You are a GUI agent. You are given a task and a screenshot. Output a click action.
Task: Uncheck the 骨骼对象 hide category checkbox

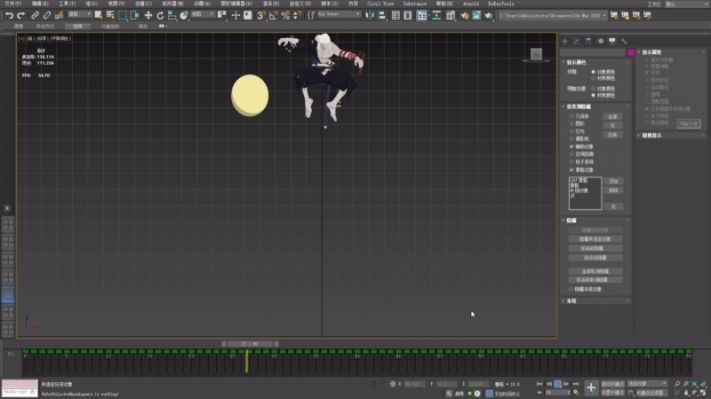tap(571, 170)
